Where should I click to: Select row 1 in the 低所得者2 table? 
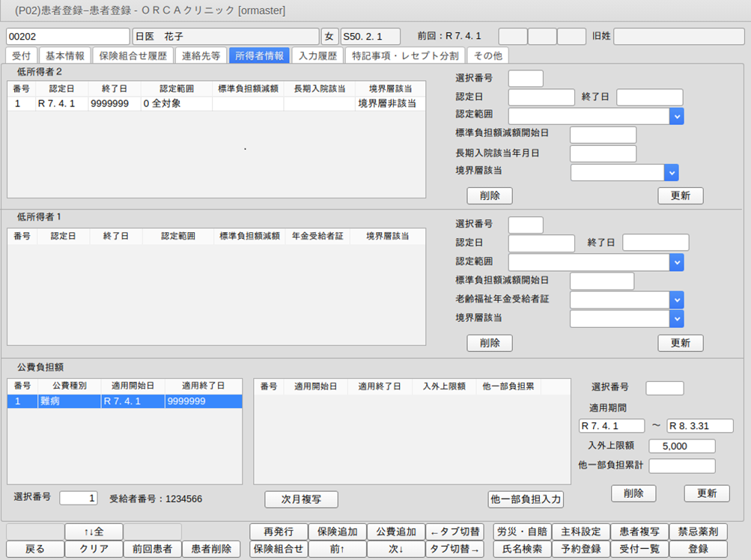click(x=216, y=104)
